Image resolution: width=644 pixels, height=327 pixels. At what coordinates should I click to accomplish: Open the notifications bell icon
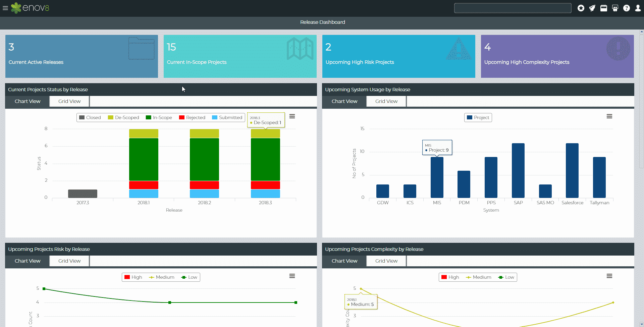592,8
